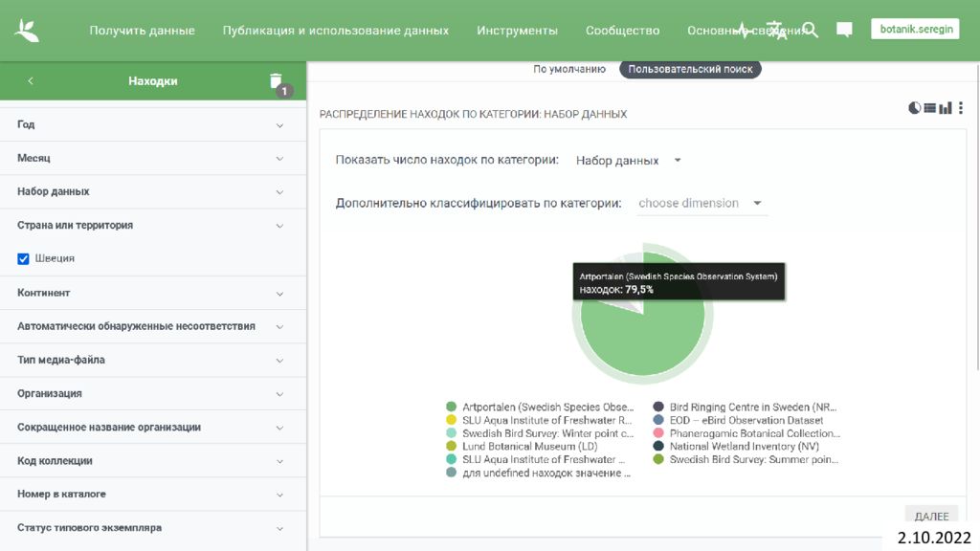Open the Основные сведения menu

pyautogui.click(x=746, y=30)
